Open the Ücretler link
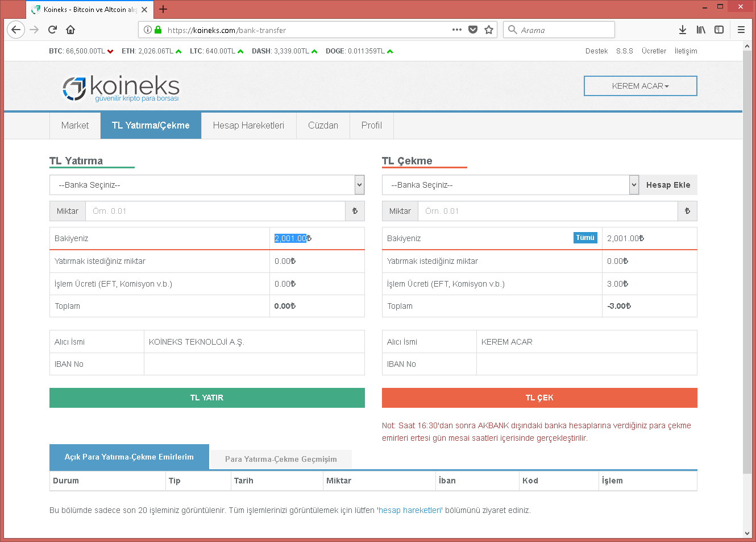Image resolution: width=756 pixels, height=542 pixels. click(654, 51)
